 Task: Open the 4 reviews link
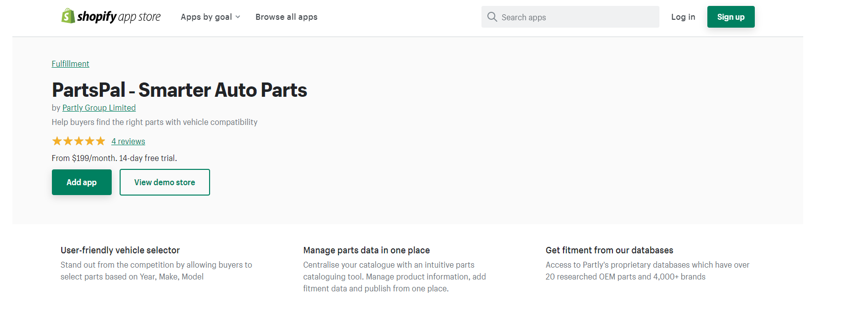tap(128, 141)
